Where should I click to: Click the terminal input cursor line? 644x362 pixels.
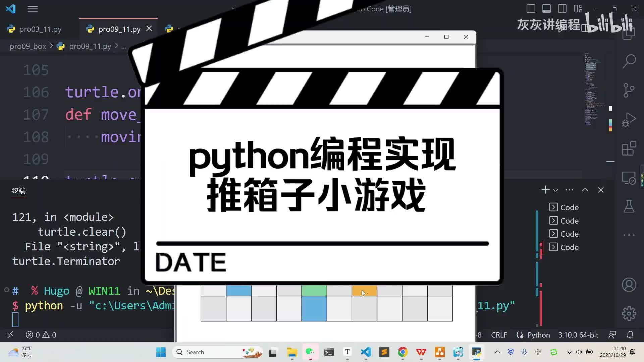(15, 320)
